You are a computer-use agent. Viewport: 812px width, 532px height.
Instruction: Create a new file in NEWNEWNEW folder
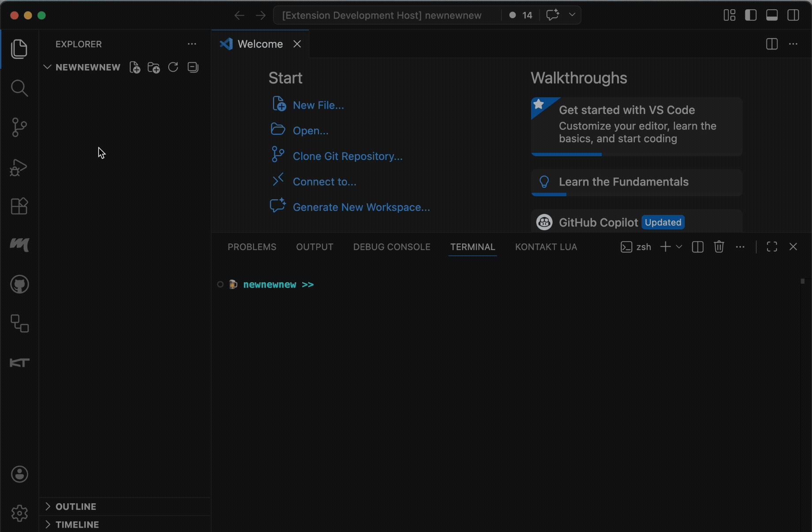(x=135, y=67)
